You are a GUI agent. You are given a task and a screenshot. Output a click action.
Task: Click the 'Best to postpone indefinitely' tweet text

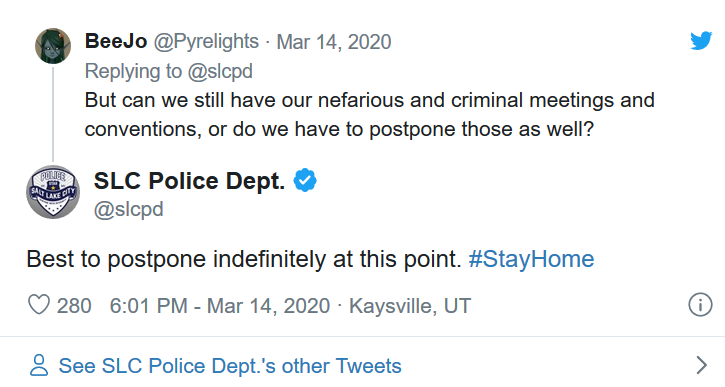[244, 259]
